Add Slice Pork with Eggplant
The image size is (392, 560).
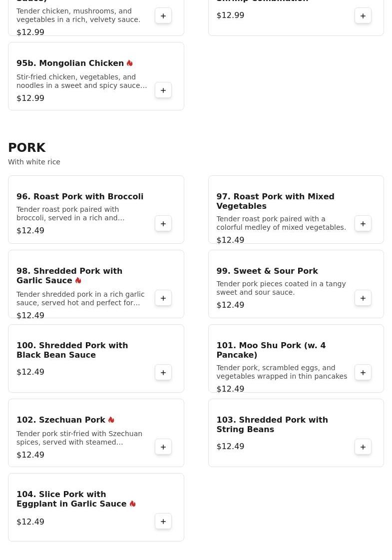point(163,522)
